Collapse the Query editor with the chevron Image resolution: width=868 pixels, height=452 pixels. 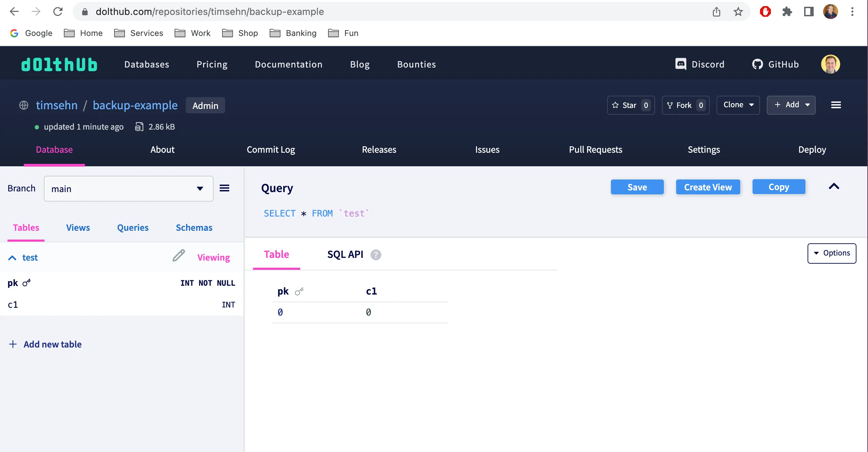pyautogui.click(x=834, y=186)
